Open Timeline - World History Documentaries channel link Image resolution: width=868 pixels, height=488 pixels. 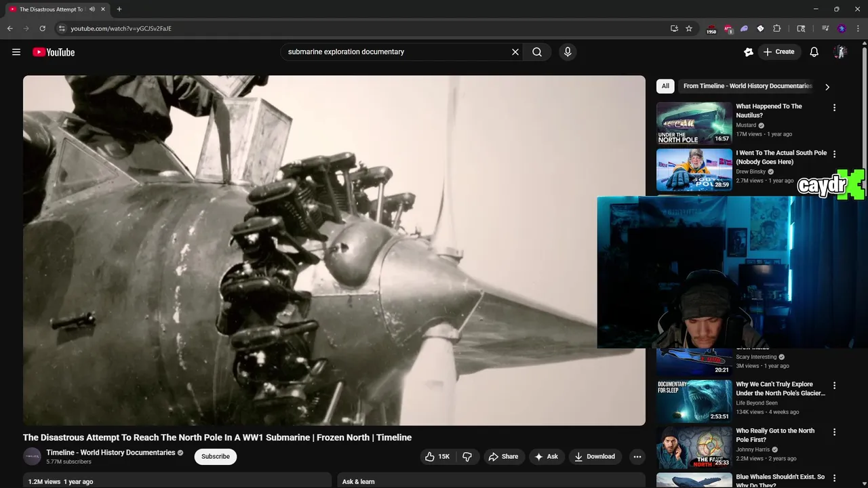pos(111,453)
